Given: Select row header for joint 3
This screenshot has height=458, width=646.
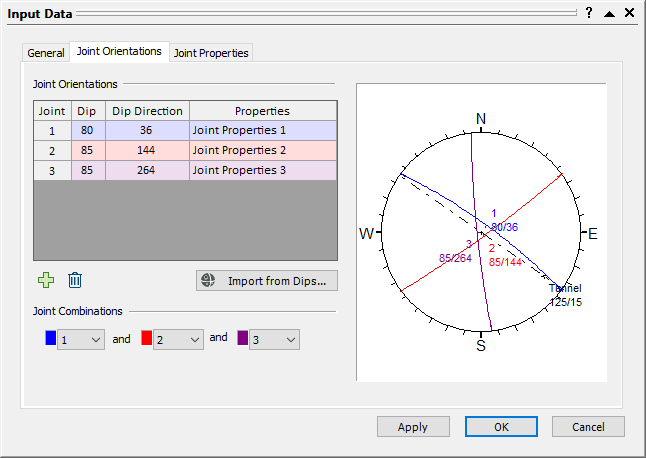Looking at the screenshot, I should tap(52, 171).
